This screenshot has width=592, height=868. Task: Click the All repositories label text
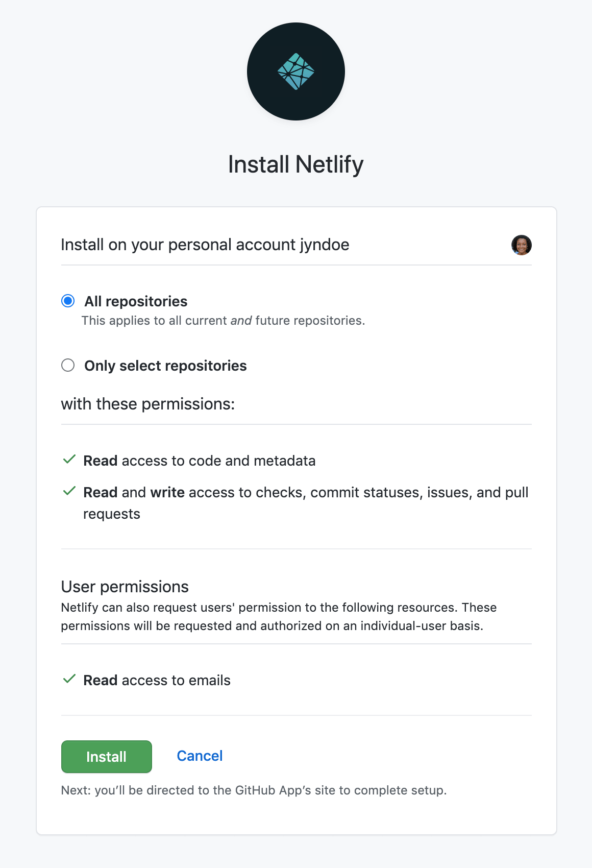[136, 301]
